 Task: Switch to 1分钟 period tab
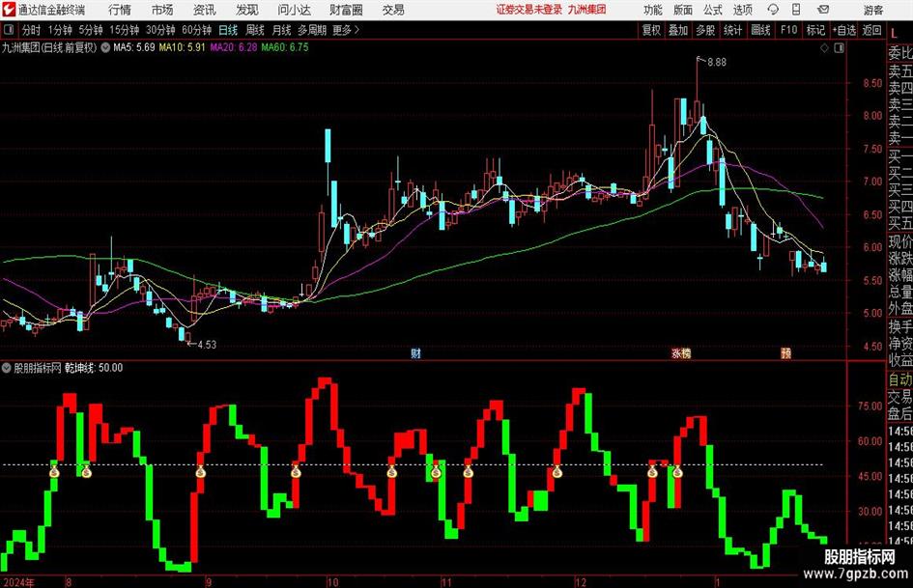60,30
